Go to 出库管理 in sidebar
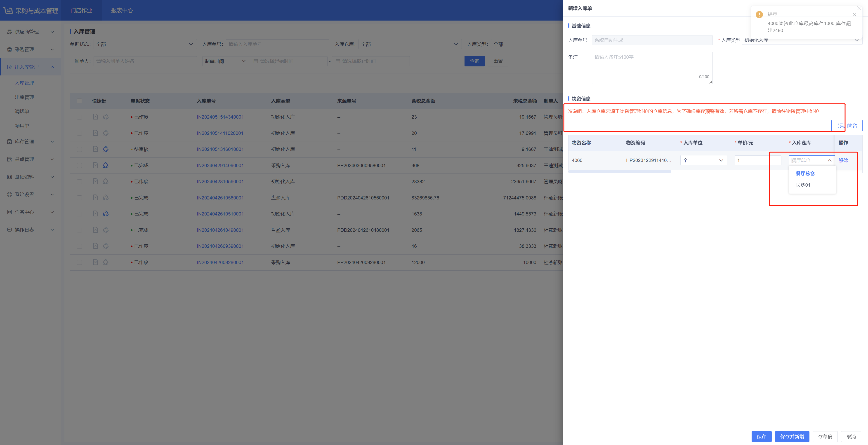The height and width of the screenshot is (445, 868). (x=24, y=97)
